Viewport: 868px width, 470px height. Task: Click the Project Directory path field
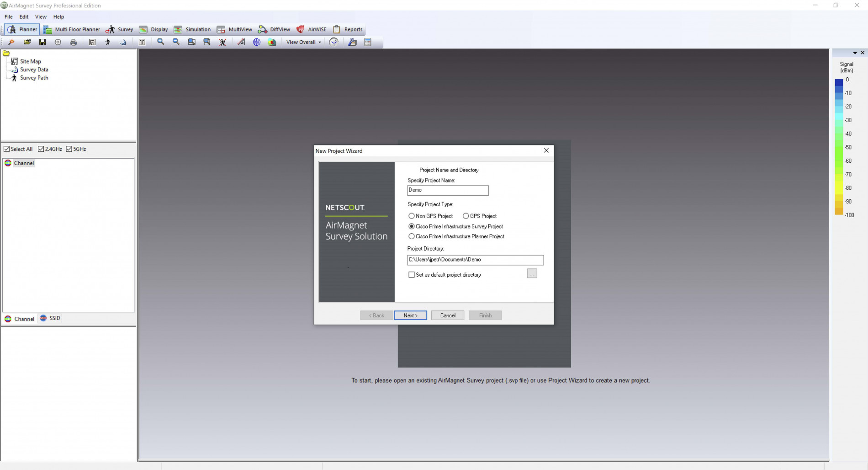[x=476, y=260]
